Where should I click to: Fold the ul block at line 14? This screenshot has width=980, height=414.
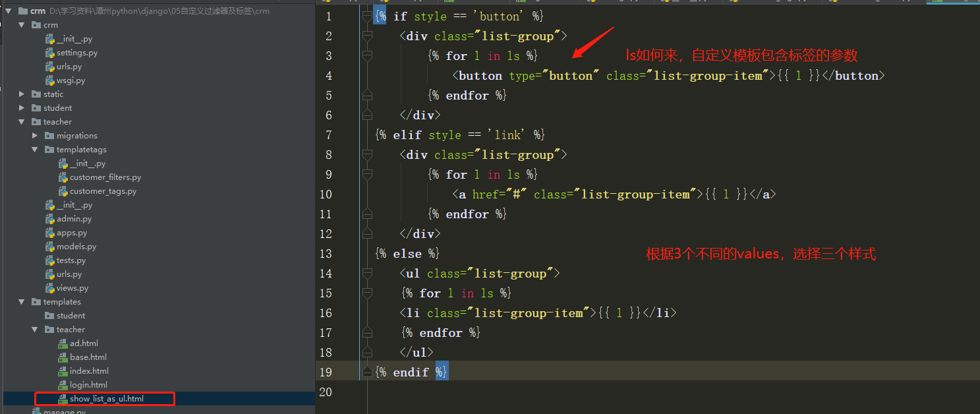[368, 274]
